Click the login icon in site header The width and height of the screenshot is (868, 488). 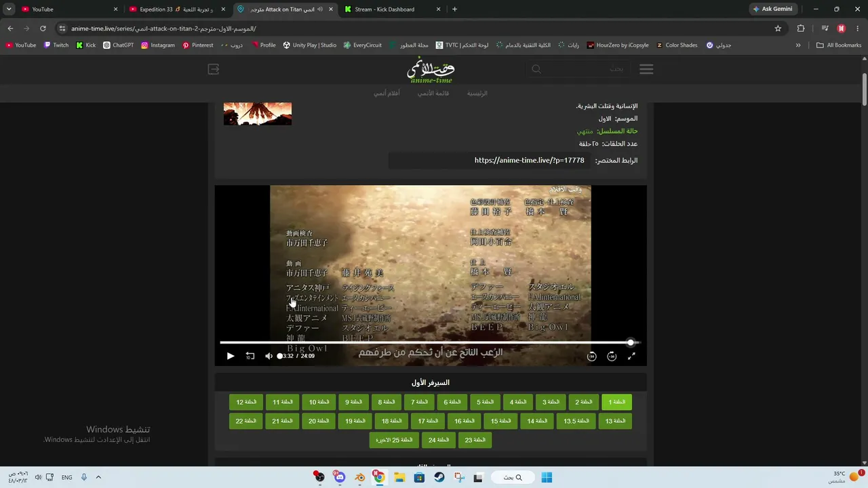click(214, 69)
